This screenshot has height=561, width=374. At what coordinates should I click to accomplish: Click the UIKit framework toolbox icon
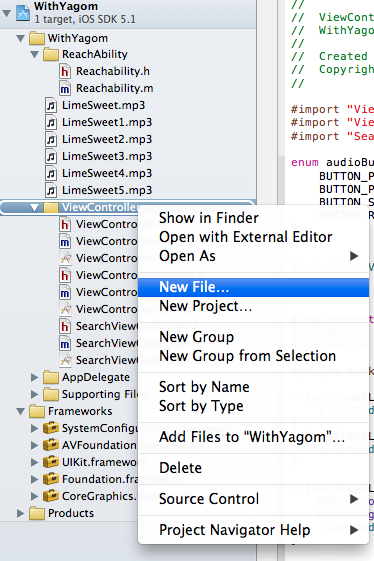pyautogui.click(x=51, y=462)
